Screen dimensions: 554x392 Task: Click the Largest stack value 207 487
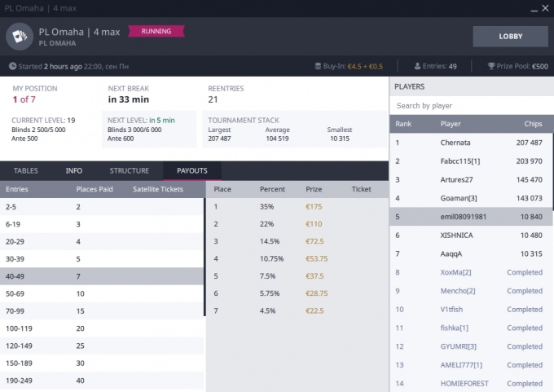coord(219,139)
